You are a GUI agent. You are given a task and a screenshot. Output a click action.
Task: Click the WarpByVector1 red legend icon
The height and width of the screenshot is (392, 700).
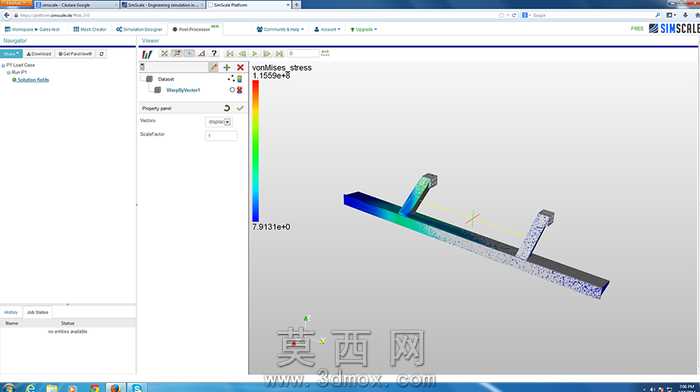click(x=240, y=90)
